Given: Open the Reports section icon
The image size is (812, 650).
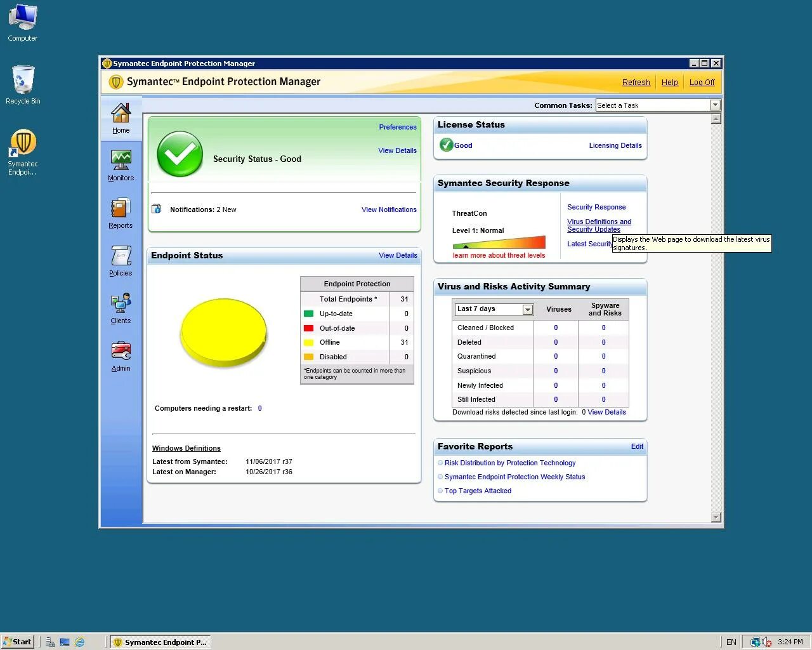Looking at the screenshot, I should pyautogui.click(x=121, y=208).
